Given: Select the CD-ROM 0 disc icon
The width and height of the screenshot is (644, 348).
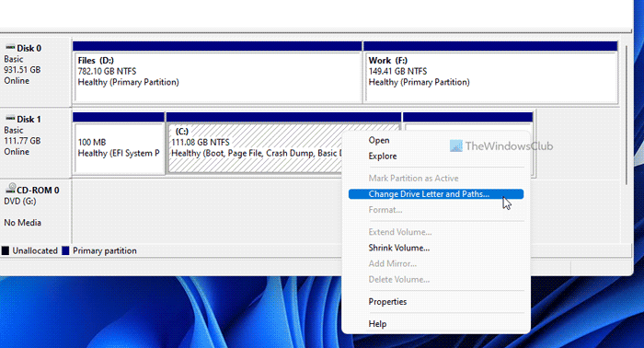Looking at the screenshot, I should (x=11, y=189).
